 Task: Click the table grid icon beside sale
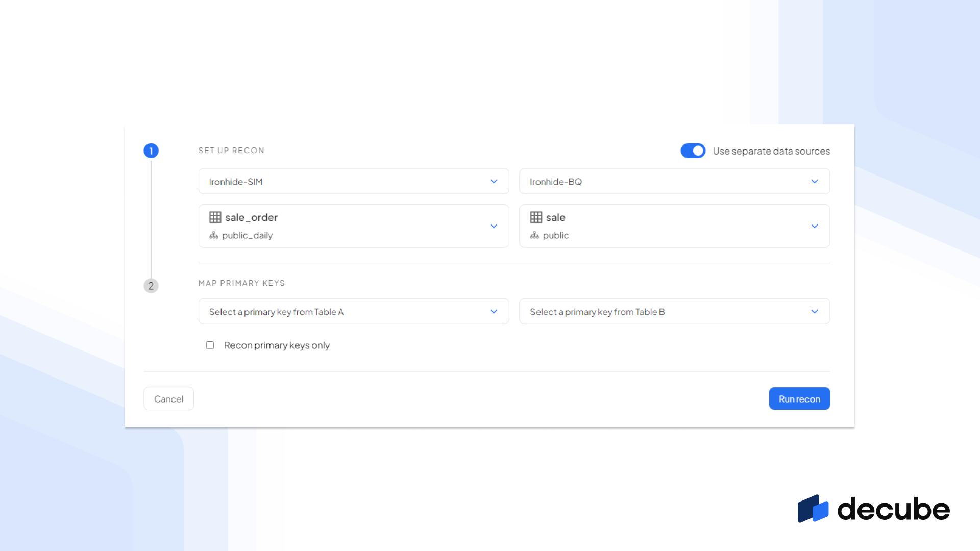[x=535, y=217]
